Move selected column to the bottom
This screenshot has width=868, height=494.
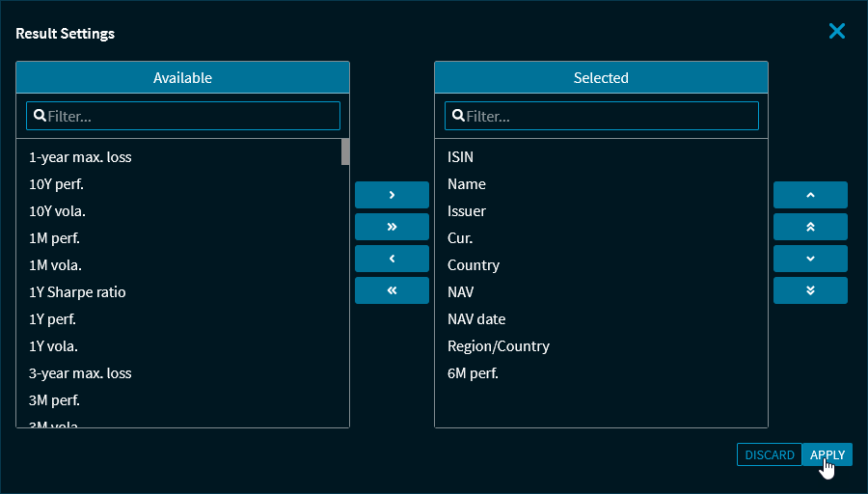click(810, 290)
